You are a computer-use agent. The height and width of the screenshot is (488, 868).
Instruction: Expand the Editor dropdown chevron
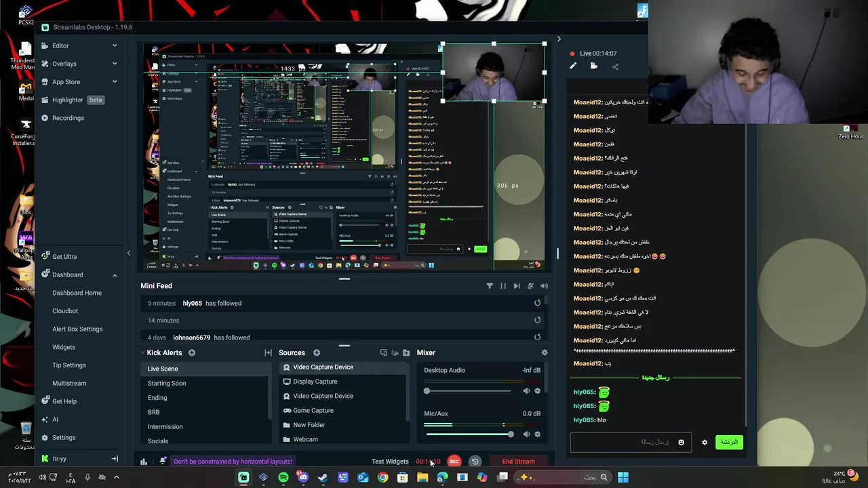[x=115, y=45]
